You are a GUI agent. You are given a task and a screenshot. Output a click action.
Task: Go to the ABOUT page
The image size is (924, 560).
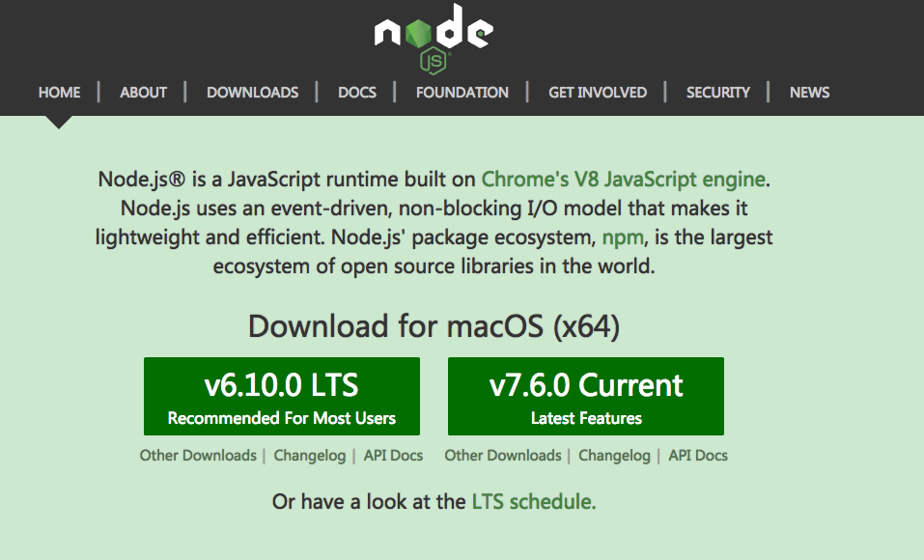[x=143, y=93]
